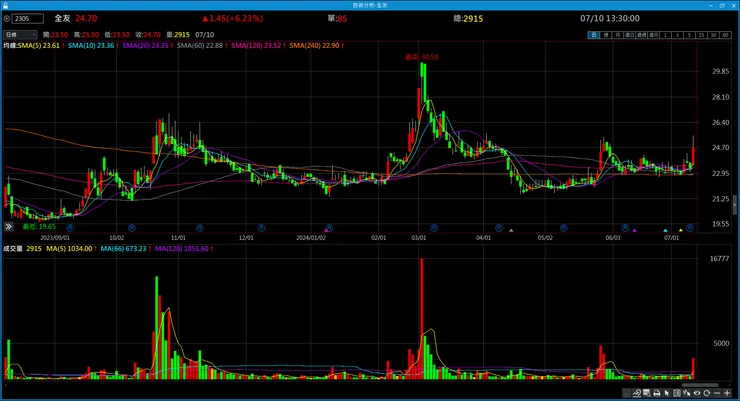Click the 成交量 volume panel label
Image resolution: width=740 pixels, height=401 pixels.
[12, 249]
